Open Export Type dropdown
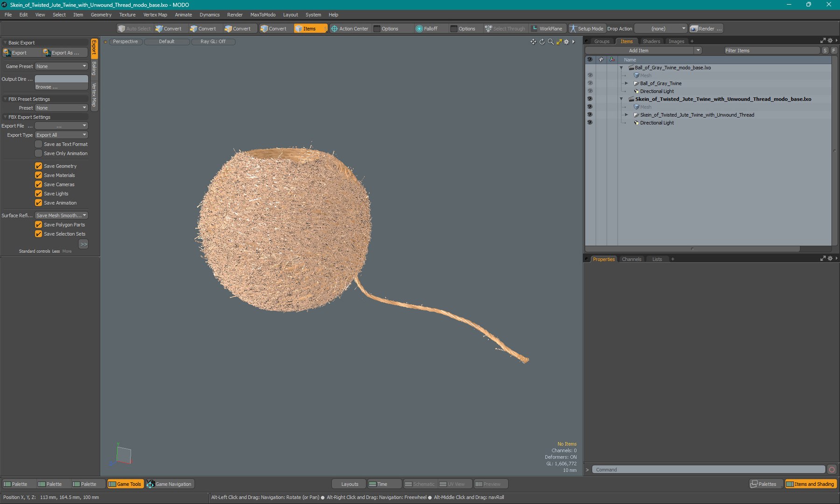840x504 pixels. (62, 135)
